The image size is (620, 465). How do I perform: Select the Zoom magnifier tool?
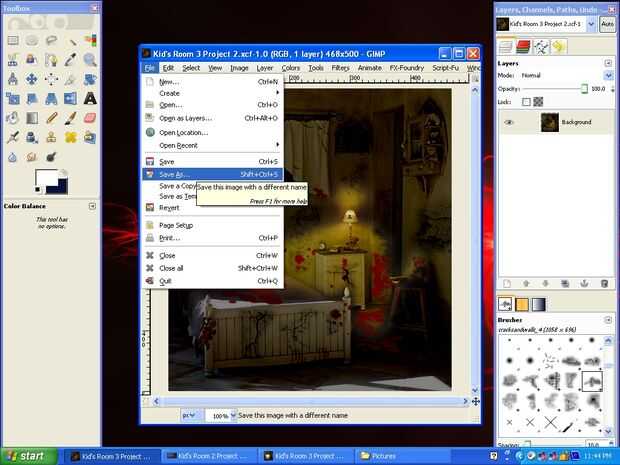click(90, 60)
